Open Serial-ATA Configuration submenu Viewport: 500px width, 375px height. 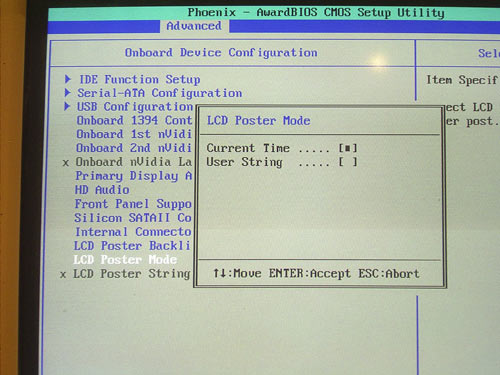160,93
